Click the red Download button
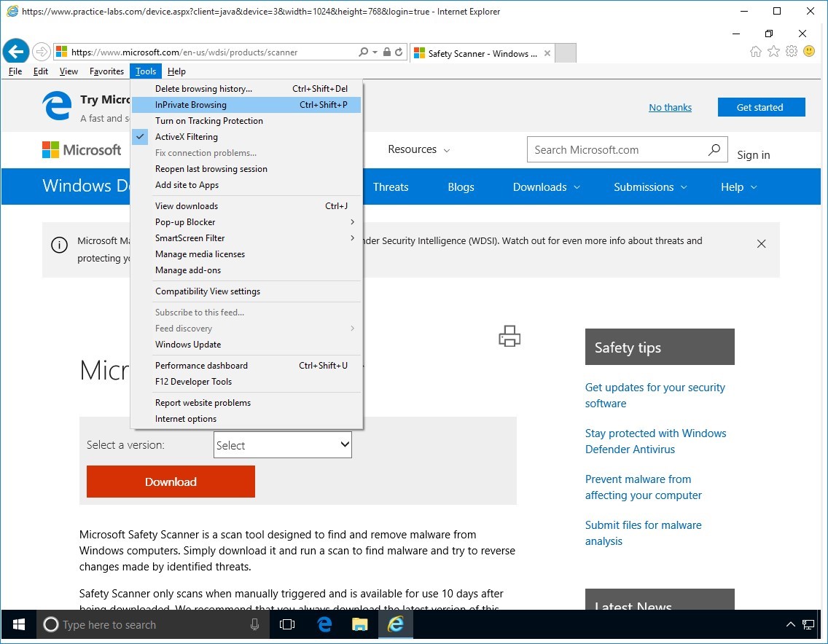 click(171, 482)
